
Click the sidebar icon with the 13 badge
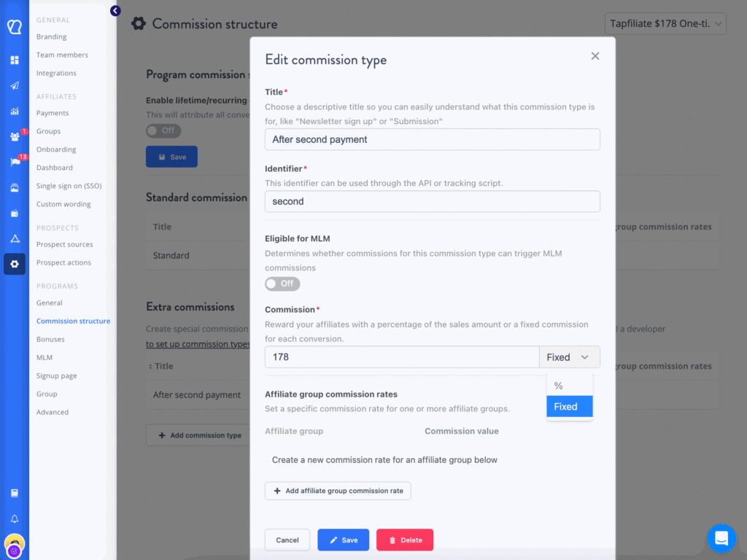pyautogui.click(x=14, y=162)
